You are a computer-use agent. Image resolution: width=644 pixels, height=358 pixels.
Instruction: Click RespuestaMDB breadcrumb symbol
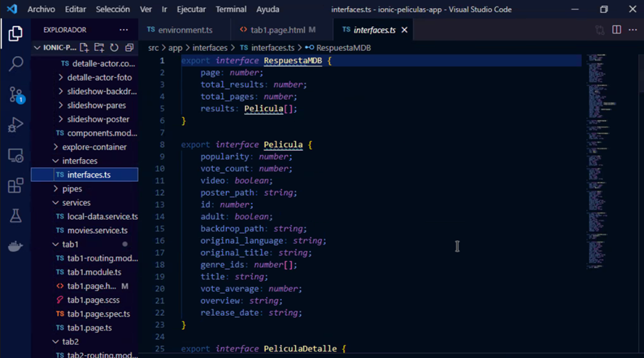tap(338, 48)
